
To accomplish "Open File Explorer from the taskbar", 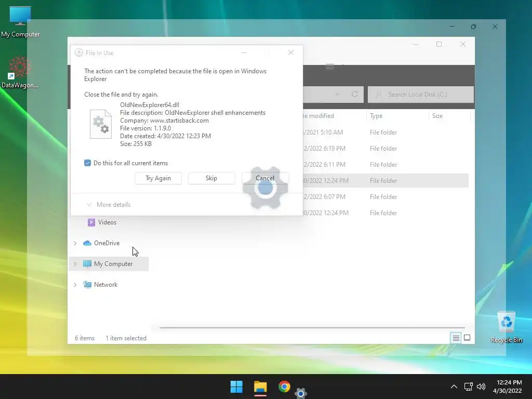I will pyautogui.click(x=260, y=387).
